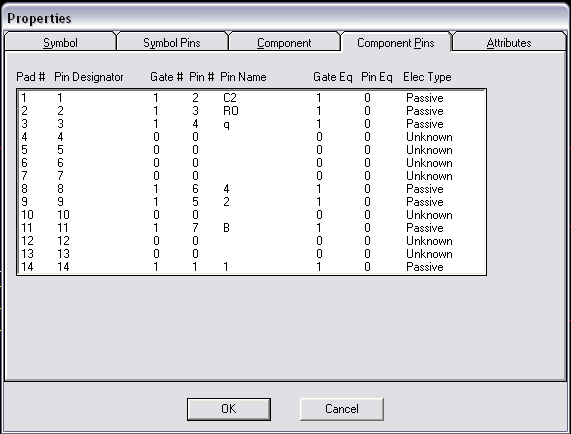Image resolution: width=571 pixels, height=434 pixels.
Task: Select the pad 5 row
Action: [x=251, y=150]
